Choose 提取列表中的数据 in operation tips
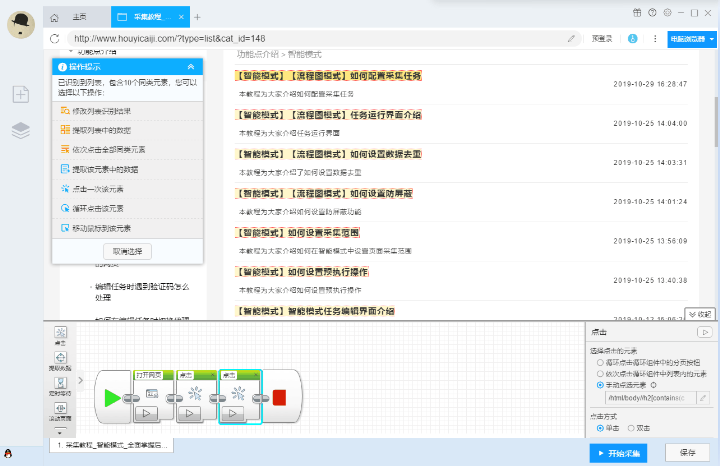The height and width of the screenshot is (466, 720). click(x=103, y=130)
